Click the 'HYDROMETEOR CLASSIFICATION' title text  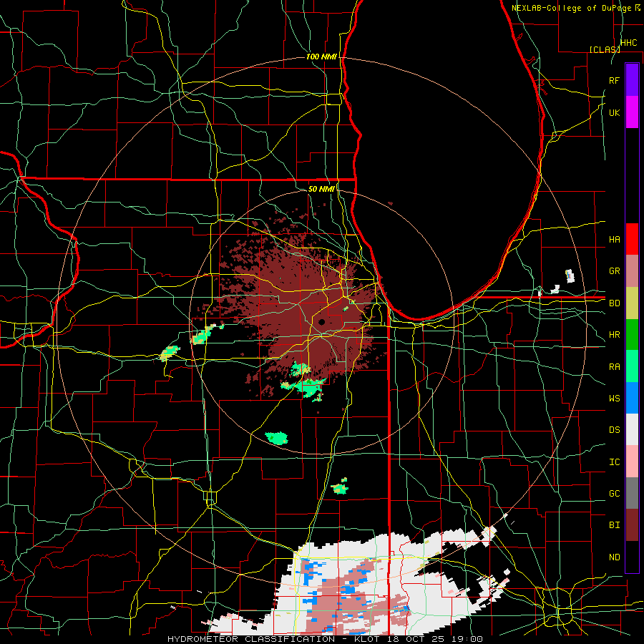pyautogui.click(x=251, y=639)
